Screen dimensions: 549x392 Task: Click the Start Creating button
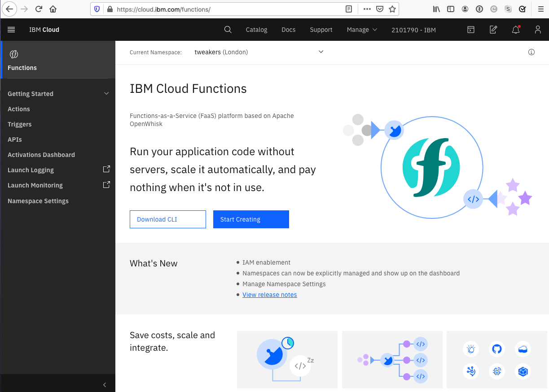tap(251, 219)
